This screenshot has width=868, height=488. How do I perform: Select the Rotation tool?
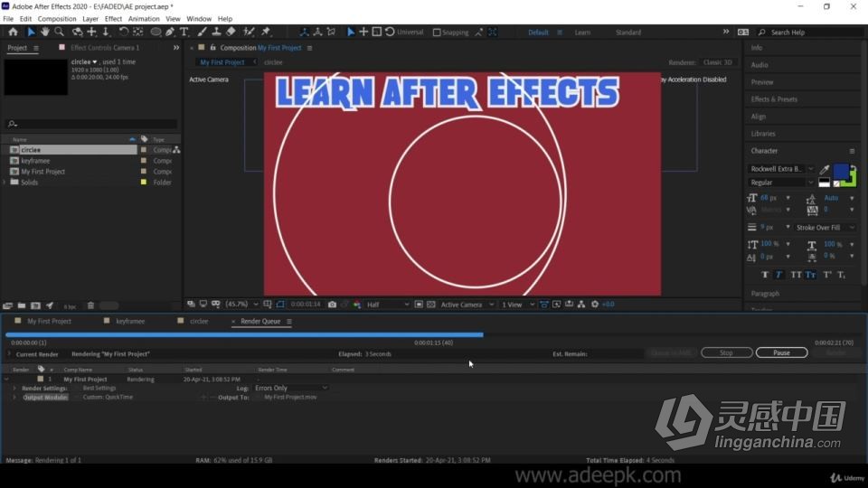click(x=124, y=33)
